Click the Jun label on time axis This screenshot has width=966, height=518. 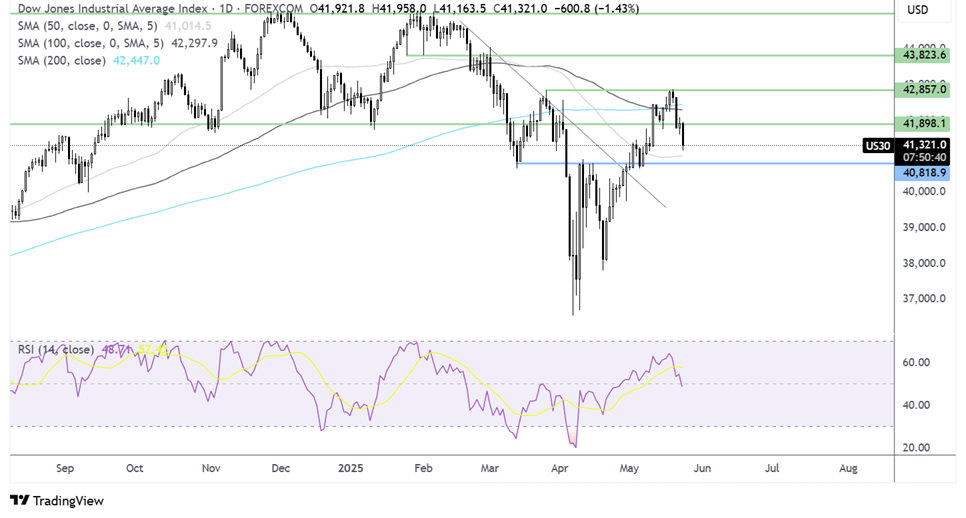point(702,468)
